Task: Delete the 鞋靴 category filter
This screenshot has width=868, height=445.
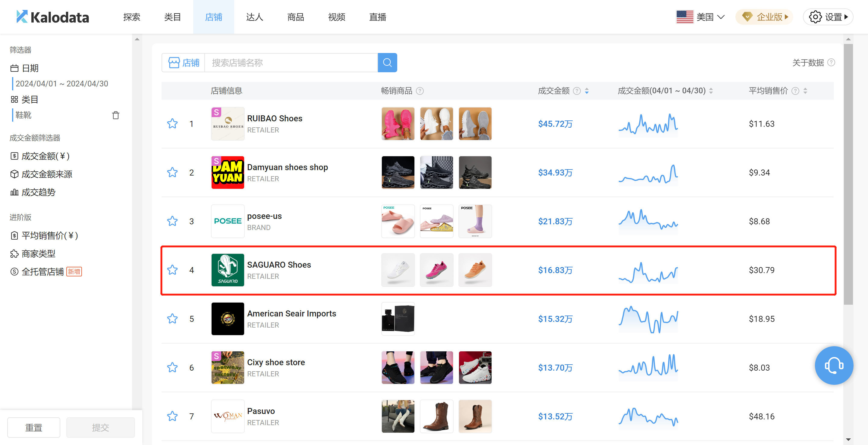Action: (115, 115)
